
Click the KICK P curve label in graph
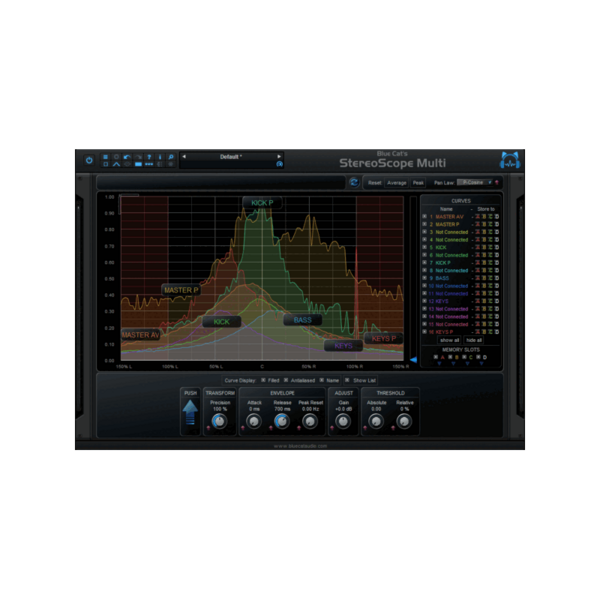click(x=262, y=203)
